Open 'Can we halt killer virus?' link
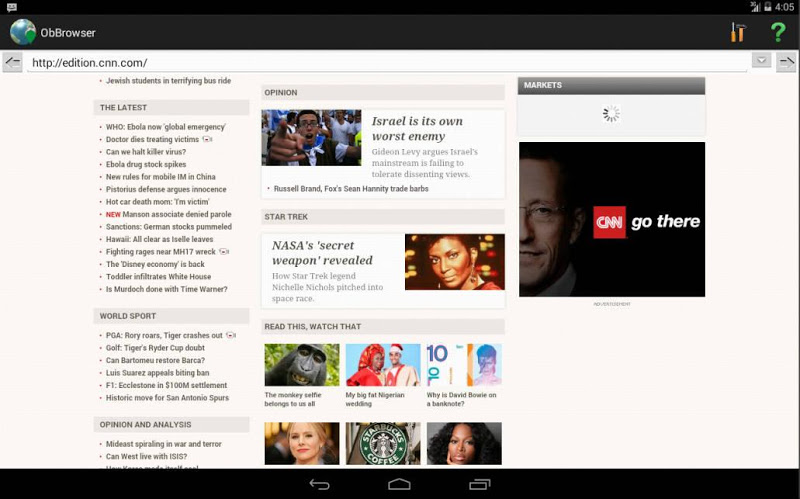Screen dimensions: 800x499 [146, 152]
